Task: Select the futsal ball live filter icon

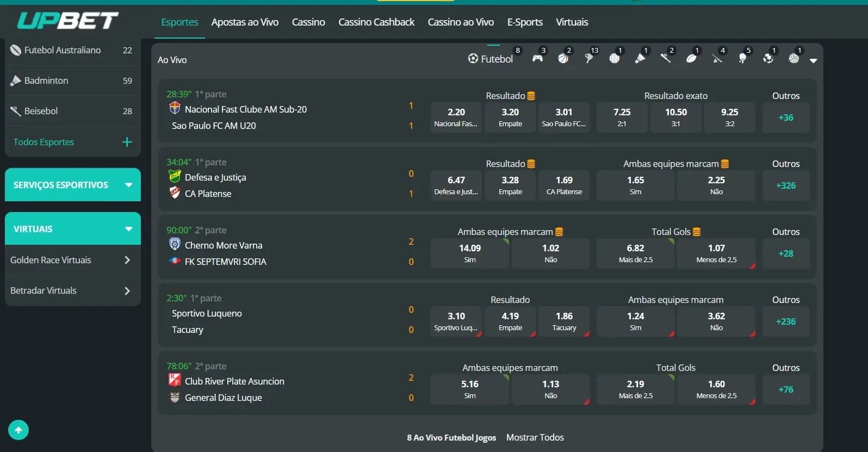Action: pyautogui.click(x=768, y=58)
